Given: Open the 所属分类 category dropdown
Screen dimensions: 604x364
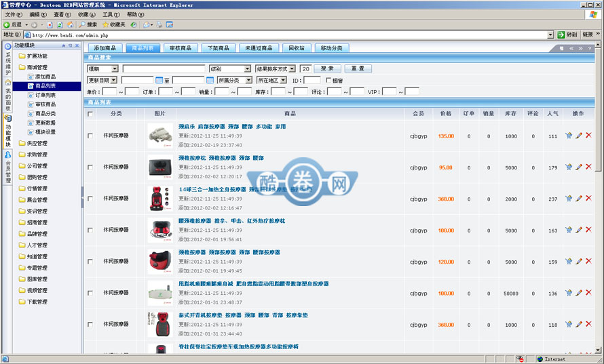Looking at the screenshot, I should click(235, 81).
